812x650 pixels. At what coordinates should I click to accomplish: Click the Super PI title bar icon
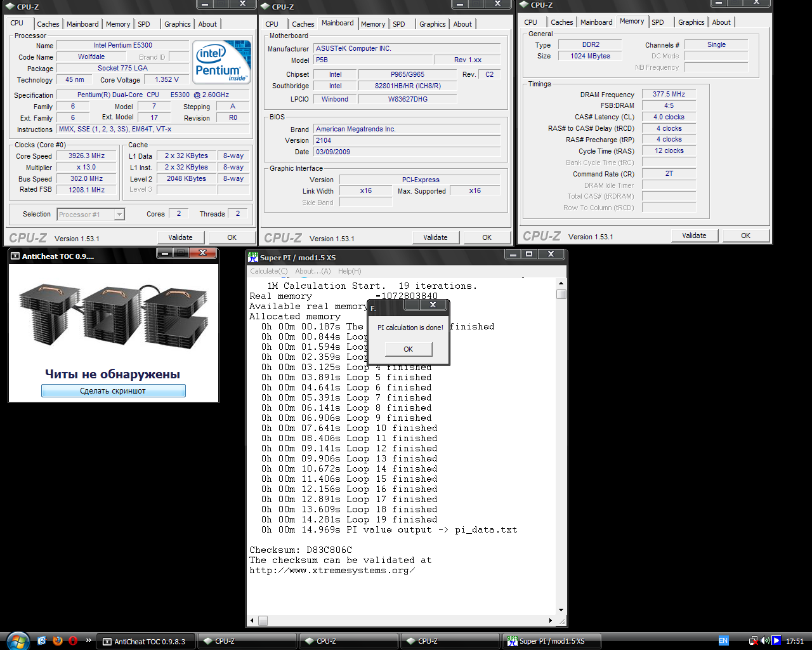tap(253, 257)
